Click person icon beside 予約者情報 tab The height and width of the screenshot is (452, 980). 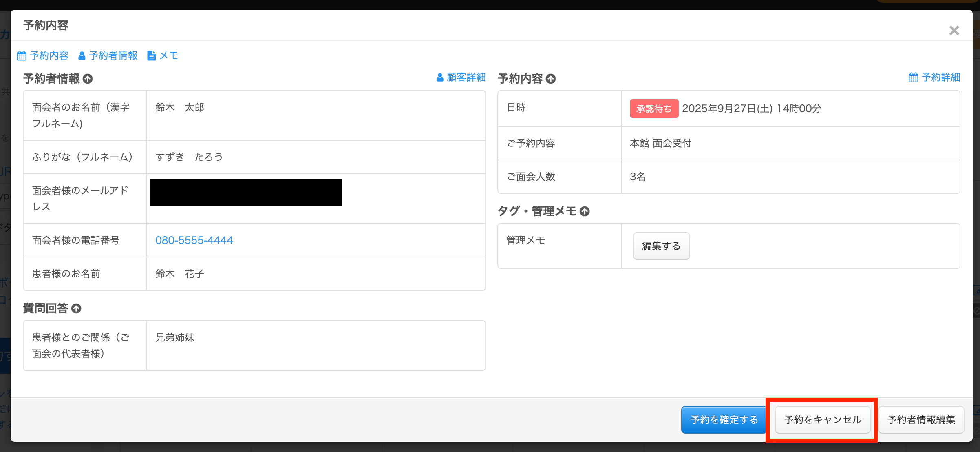click(x=82, y=56)
